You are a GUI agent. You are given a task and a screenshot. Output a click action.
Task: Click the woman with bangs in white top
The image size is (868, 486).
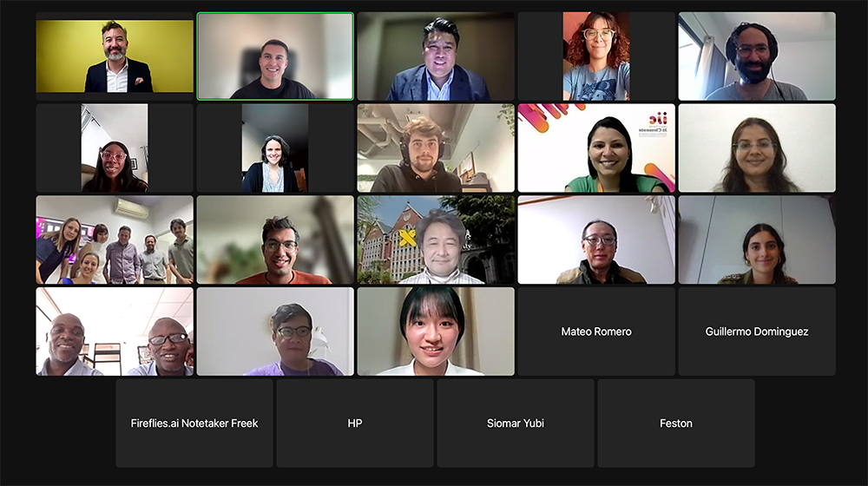tap(436, 331)
